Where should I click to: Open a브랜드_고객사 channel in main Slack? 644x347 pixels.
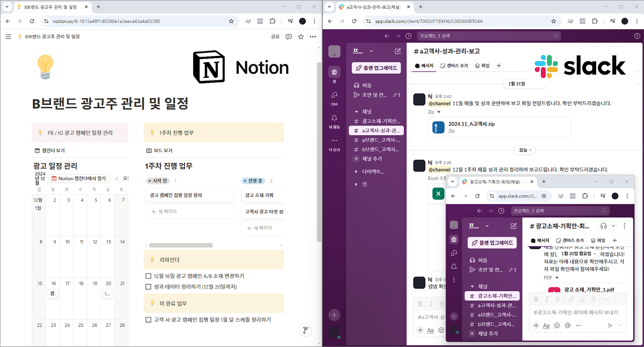[376, 140]
